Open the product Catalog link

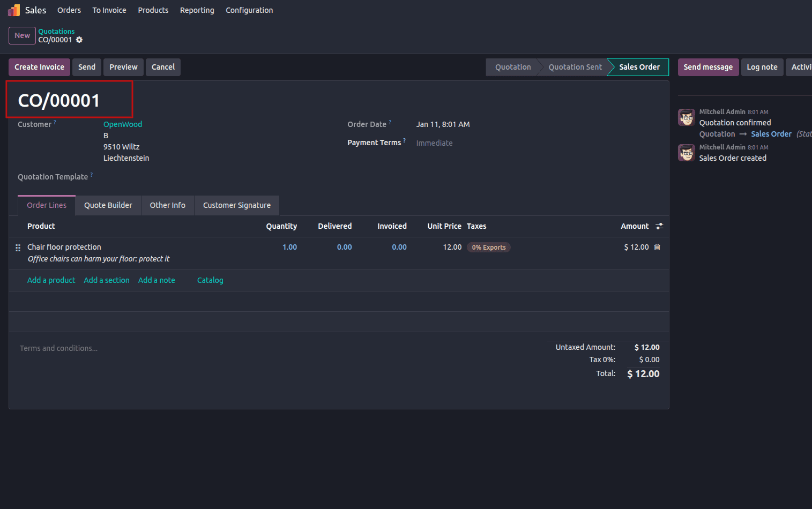(210, 280)
